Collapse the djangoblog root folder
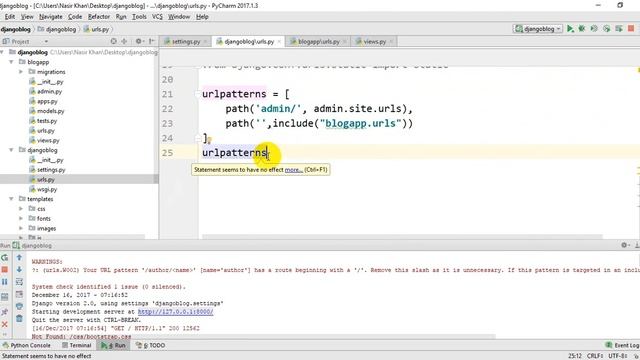 coord(3,52)
